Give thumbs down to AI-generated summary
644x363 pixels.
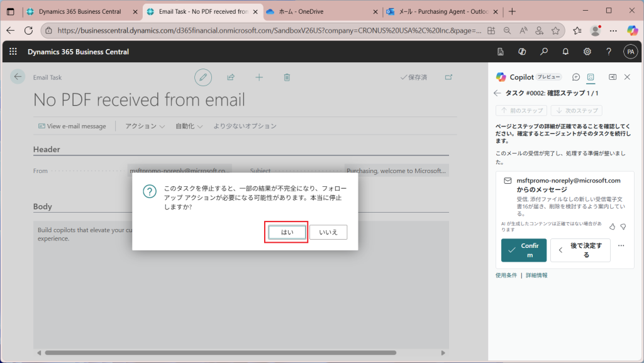coord(623,226)
